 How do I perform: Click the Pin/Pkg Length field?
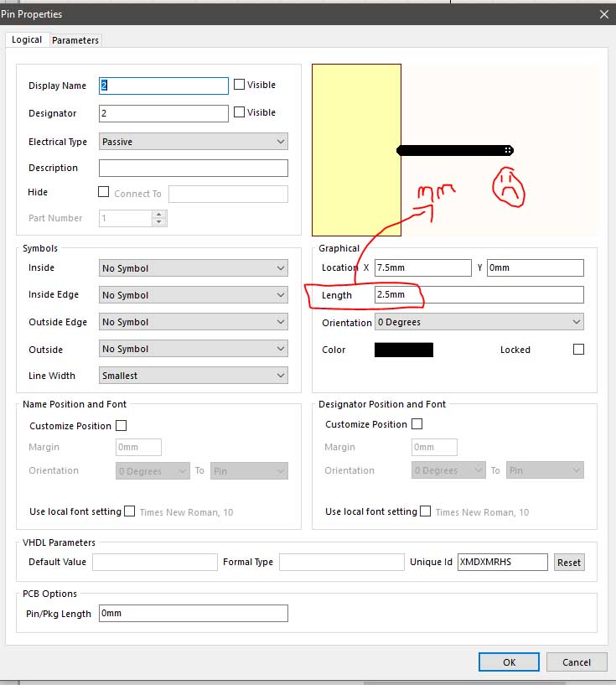point(193,614)
